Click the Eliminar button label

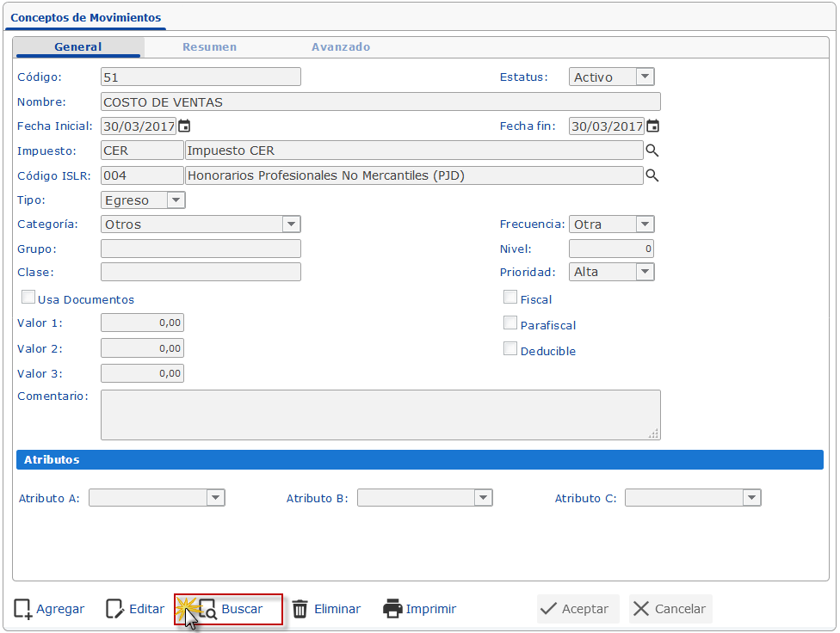337,609
